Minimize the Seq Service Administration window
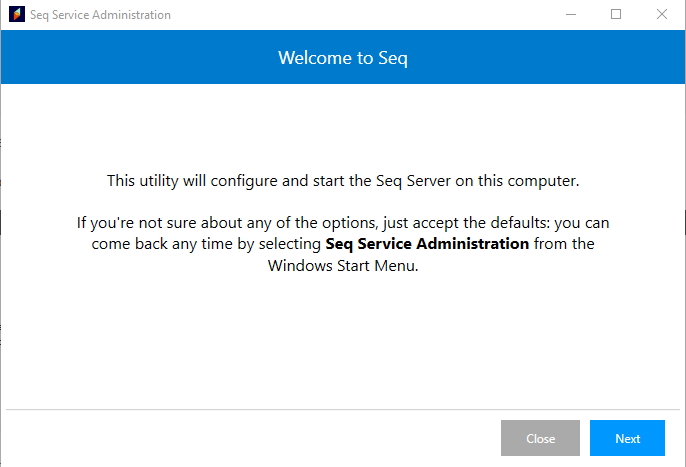 tap(570, 15)
